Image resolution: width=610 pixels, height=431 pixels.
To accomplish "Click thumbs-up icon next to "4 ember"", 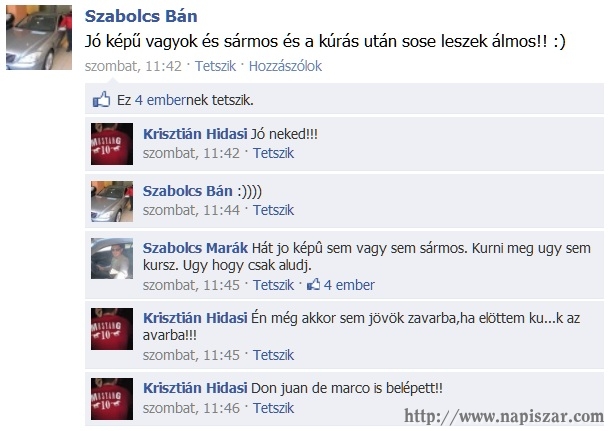I will click(x=313, y=284).
